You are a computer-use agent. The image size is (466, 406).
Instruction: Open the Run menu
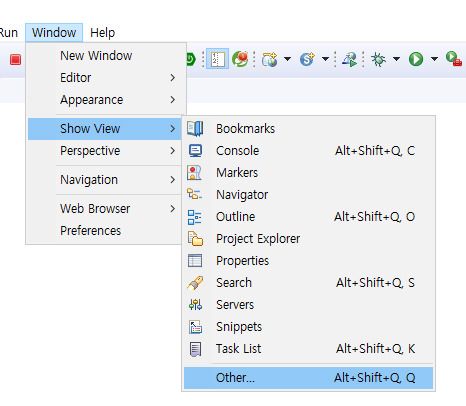coord(9,33)
